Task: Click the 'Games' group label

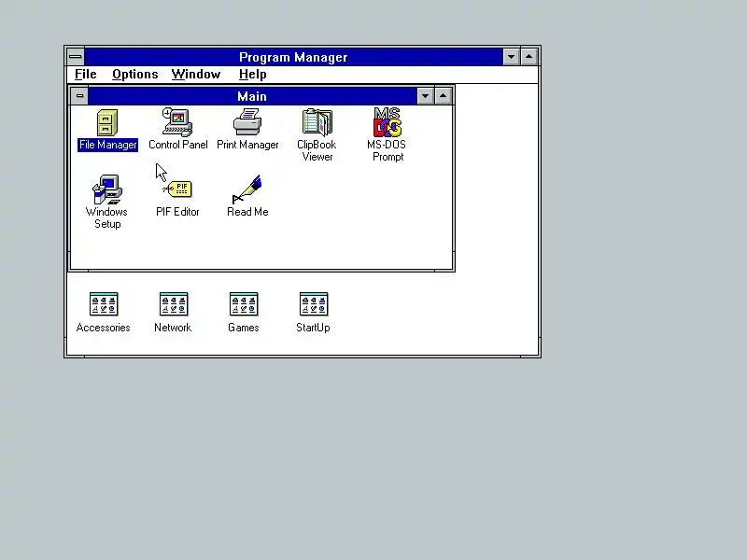Action: pos(244,328)
